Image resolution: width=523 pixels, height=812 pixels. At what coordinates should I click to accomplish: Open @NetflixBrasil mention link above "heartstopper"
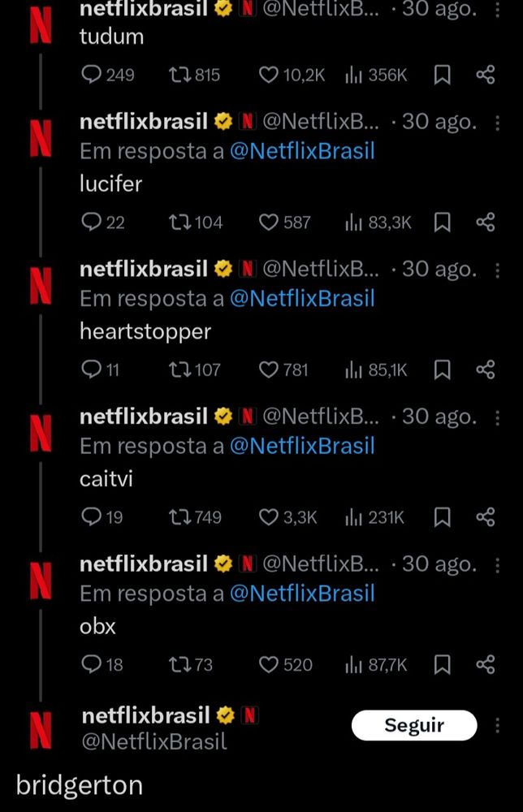point(302,299)
